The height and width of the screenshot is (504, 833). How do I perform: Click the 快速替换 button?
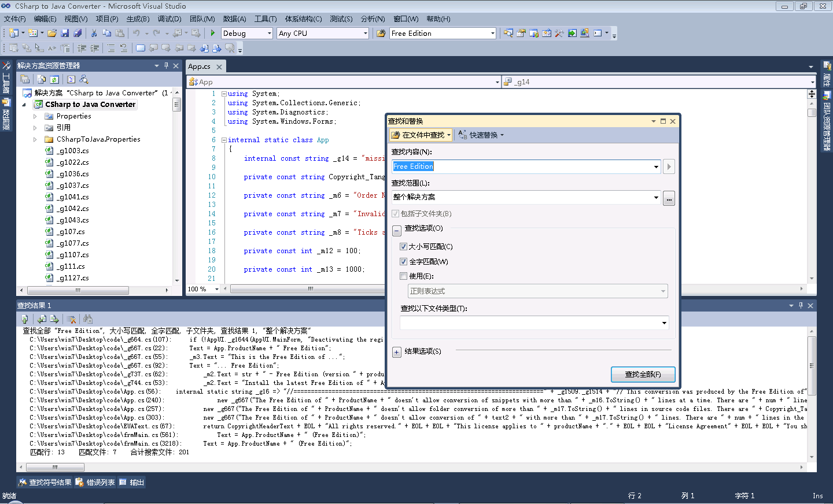[481, 135]
